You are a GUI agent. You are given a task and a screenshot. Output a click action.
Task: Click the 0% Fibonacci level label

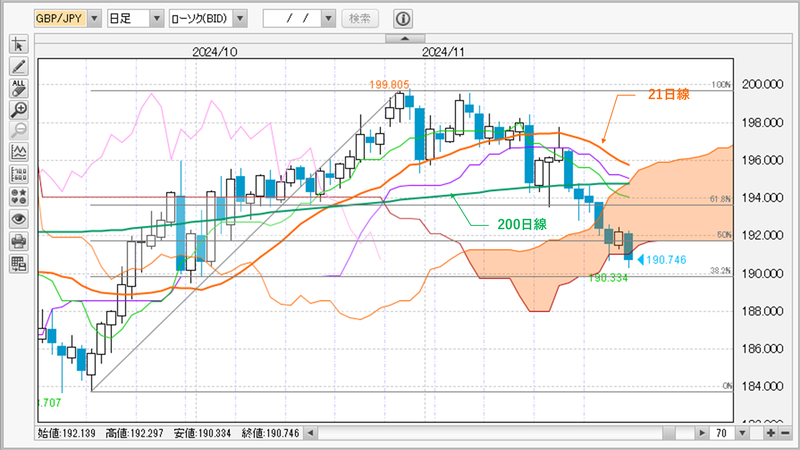click(x=728, y=386)
